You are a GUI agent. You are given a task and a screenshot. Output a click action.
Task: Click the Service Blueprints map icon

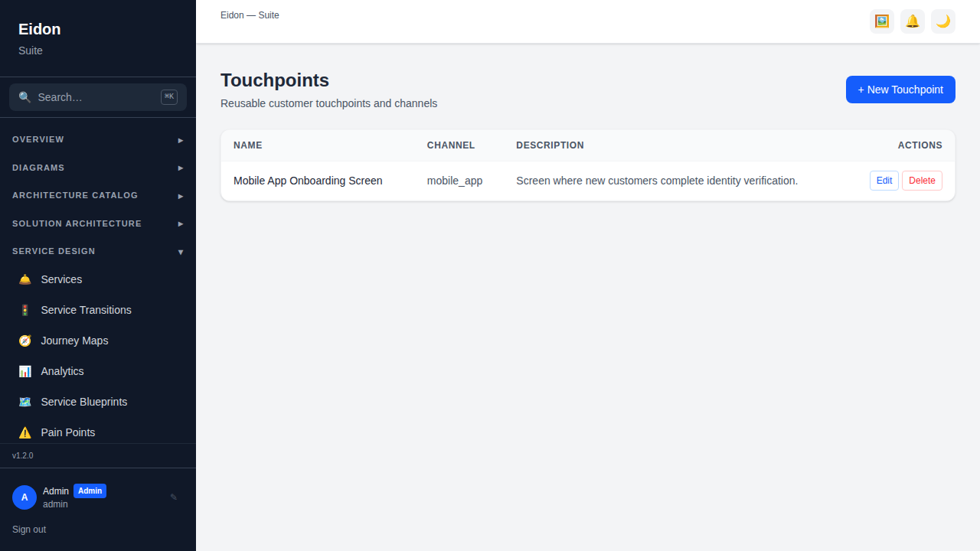pos(25,402)
